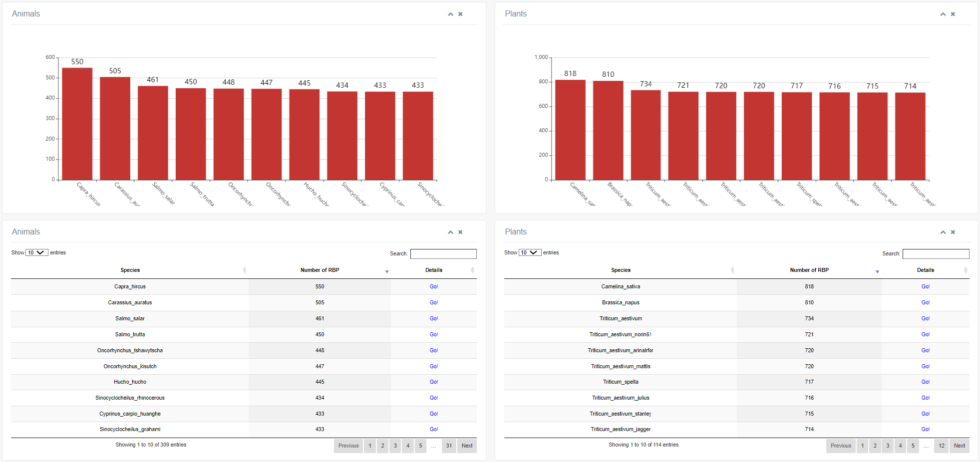Click the Capra_hircus bar labeled 550
Image resolution: width=980 pixels, height=462 pixels.
click(77, 124)
